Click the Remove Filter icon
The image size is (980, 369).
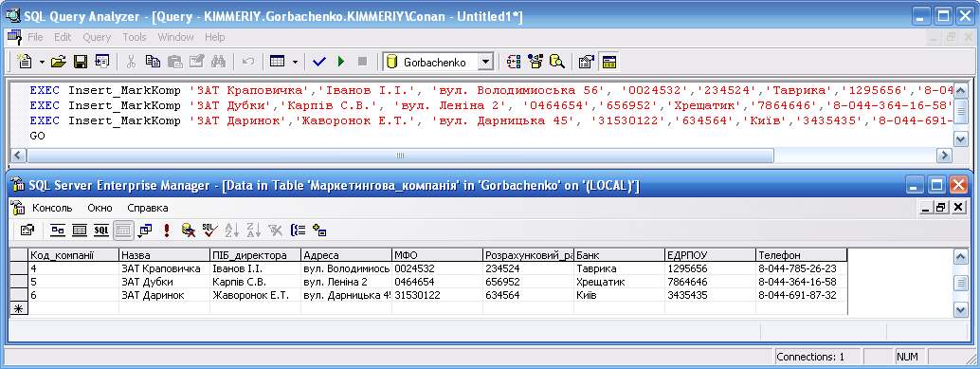tap(275, 231)
